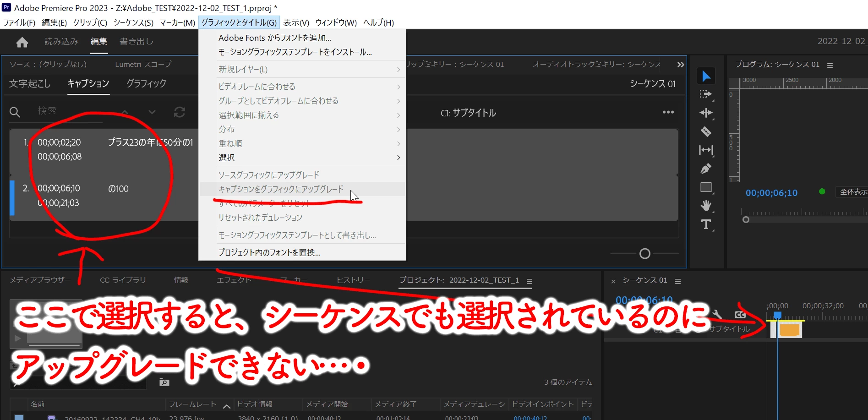Open the 書き出し workspace tab

[136, 41]
